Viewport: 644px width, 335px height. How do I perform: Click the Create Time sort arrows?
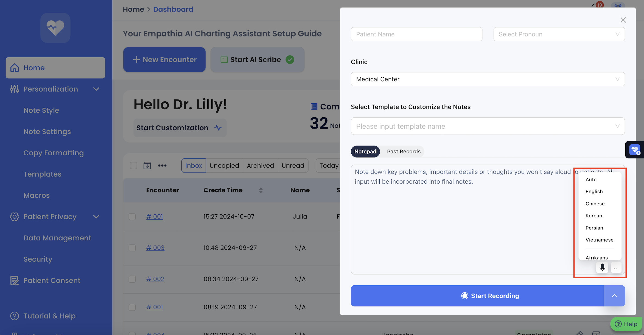[x=261, y=190]
